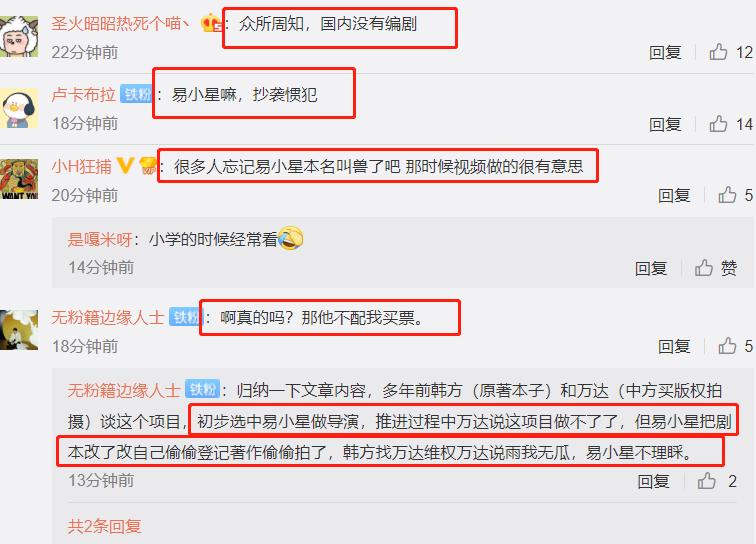Expand the 共2条回复 replies

[x=104, y=526]
